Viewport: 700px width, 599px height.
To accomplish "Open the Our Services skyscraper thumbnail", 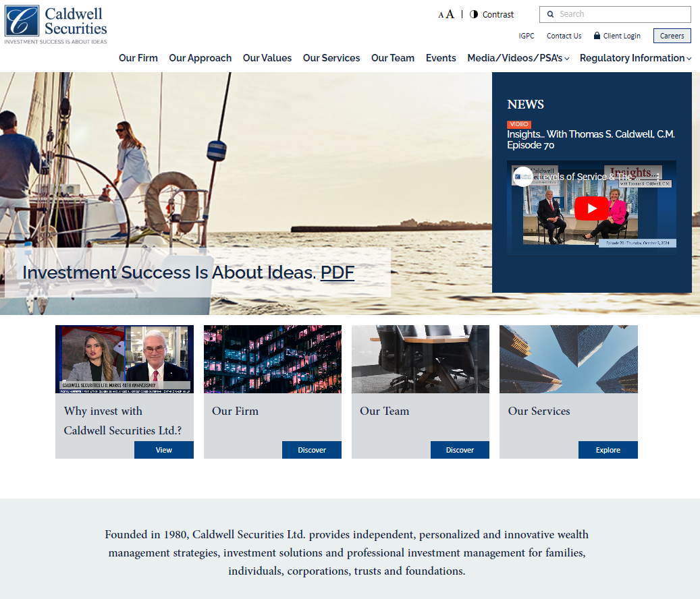I will click(x=569, y=359).
